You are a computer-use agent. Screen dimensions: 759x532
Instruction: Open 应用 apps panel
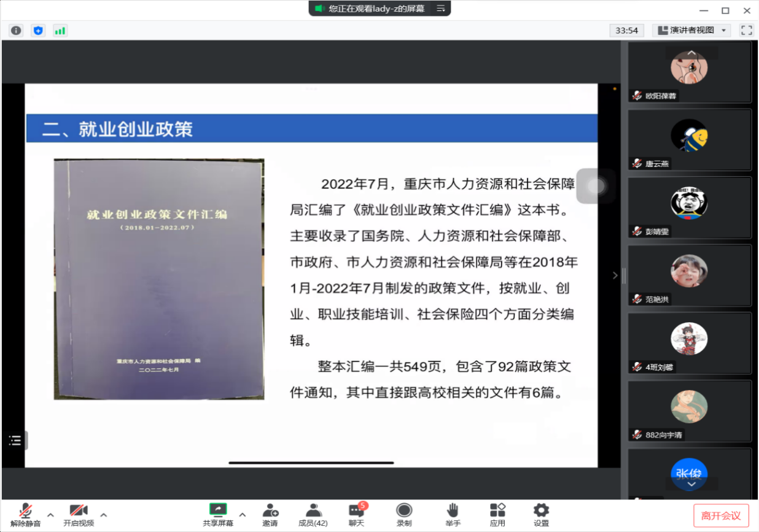pyautogui.click(x=497, y=514)
